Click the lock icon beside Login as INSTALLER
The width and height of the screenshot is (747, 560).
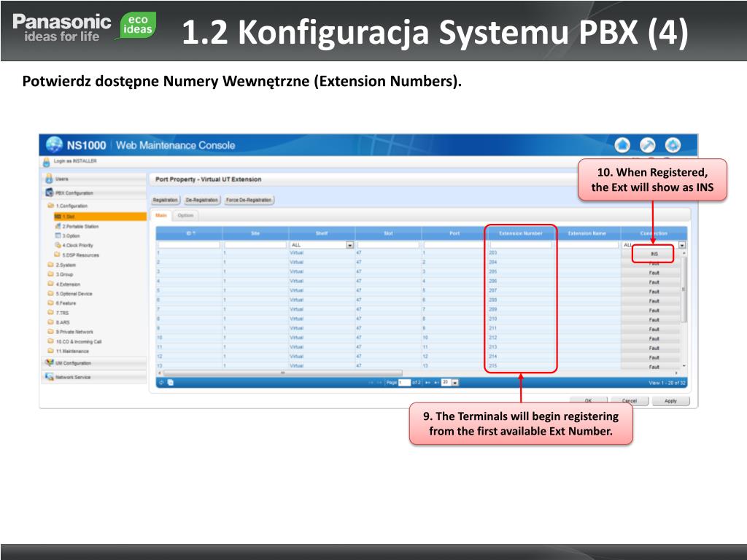click(46, 162)
